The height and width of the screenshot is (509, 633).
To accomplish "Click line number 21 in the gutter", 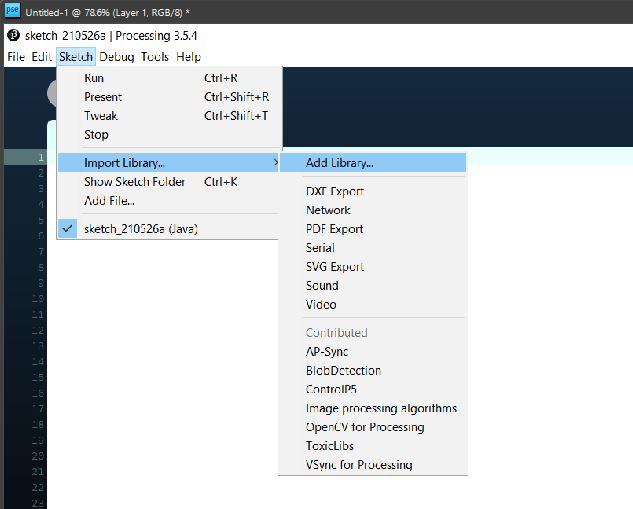I will pos(38,471).
